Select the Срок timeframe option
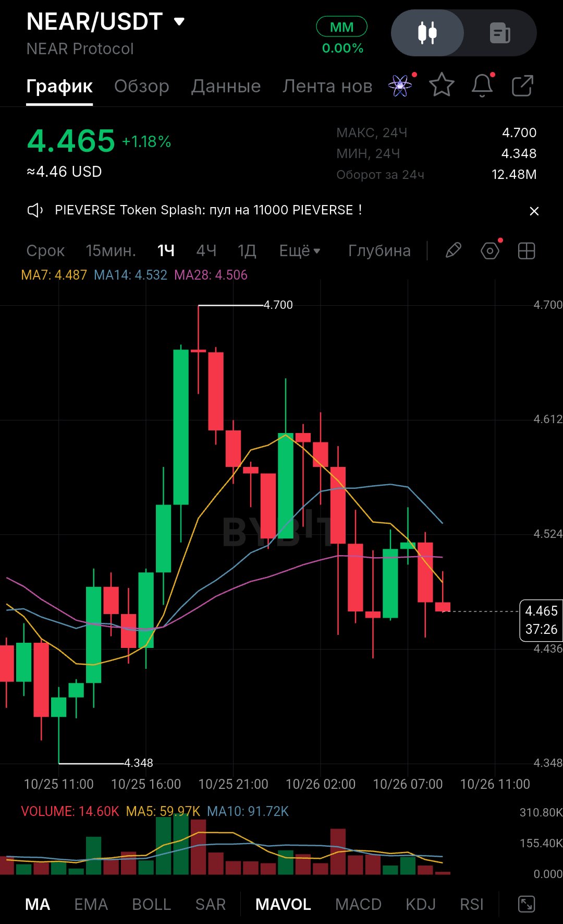Image resolution: width=563 pixels, height=924 pixels. pos(45,251)
